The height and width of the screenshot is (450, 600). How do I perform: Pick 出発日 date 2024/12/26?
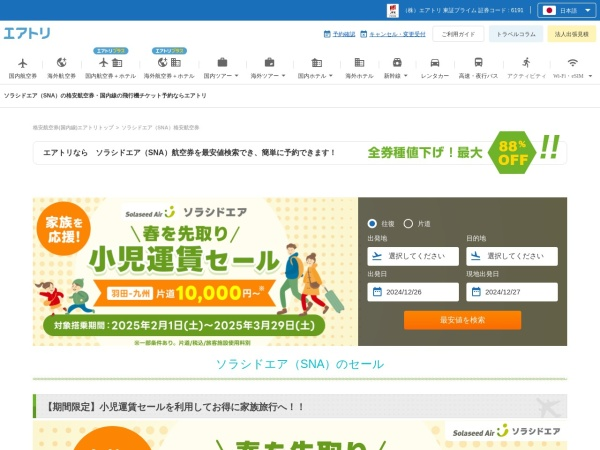pyautogui.click(x=413, y=292)
